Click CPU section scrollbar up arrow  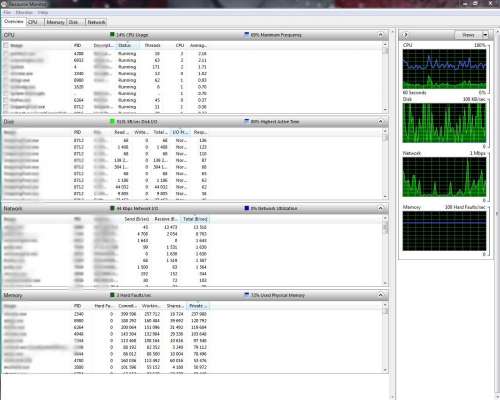pyautogui.click(x=385, y=44)
